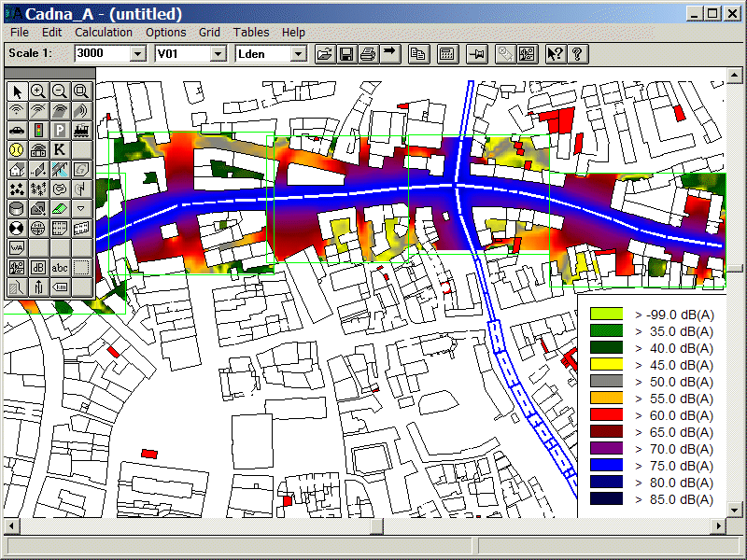Select the building house tool
Viewport: 747px width, 560px height.
point(17,169)
